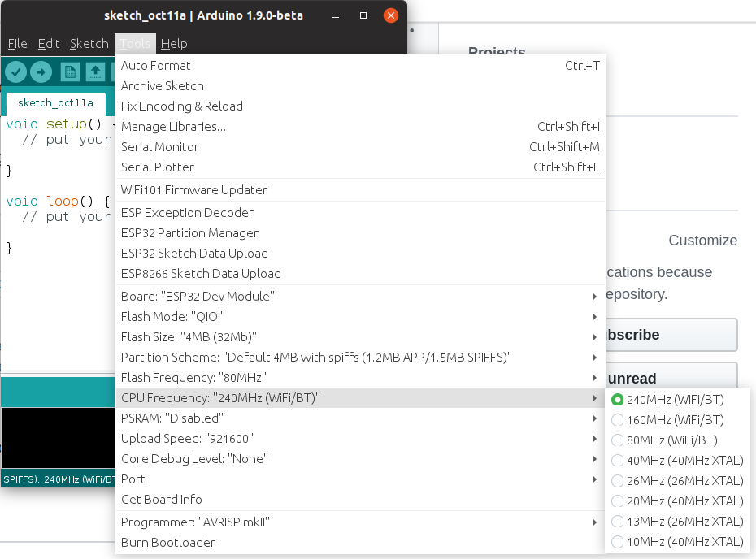The image size is (756, 559).
Task: Click Get Board Info
Action: point(360,499)
